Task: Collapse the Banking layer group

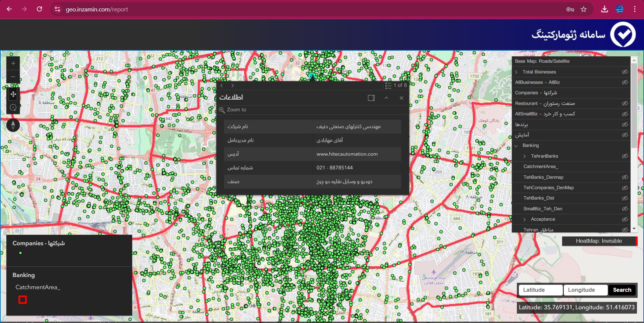Action: (x=517, y=146)
